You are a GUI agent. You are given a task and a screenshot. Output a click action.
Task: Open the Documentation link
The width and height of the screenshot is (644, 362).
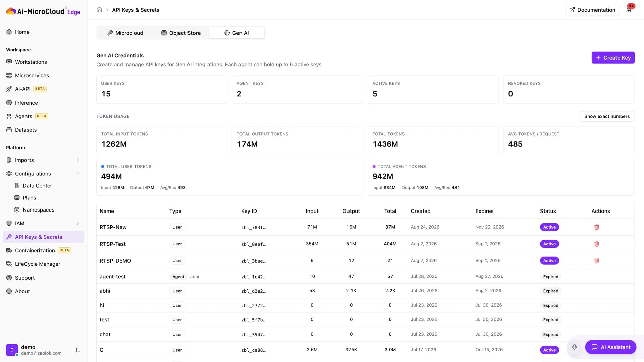[592, 10]
